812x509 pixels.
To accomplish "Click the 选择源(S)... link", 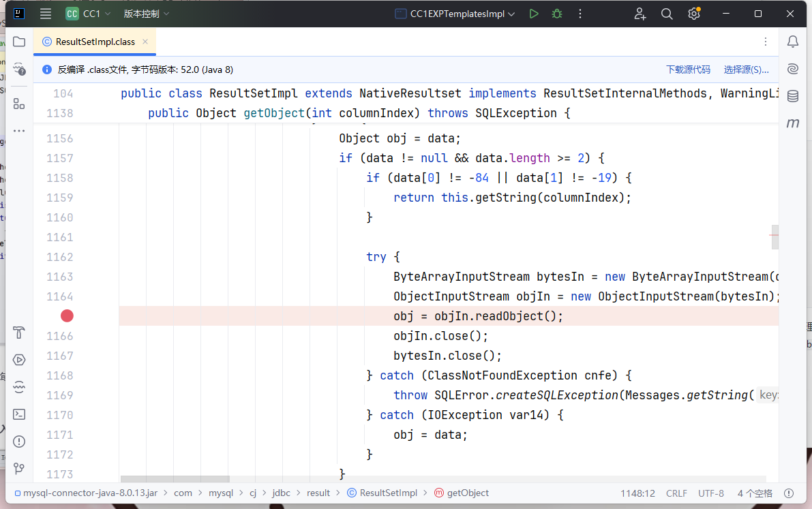I will 746,70.
